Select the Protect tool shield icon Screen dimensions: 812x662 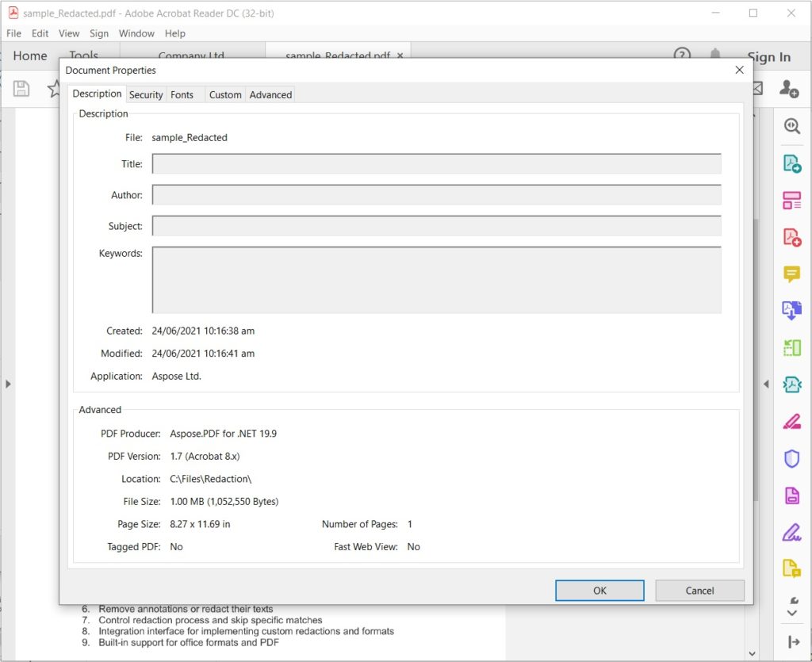[x=791, y=458]
